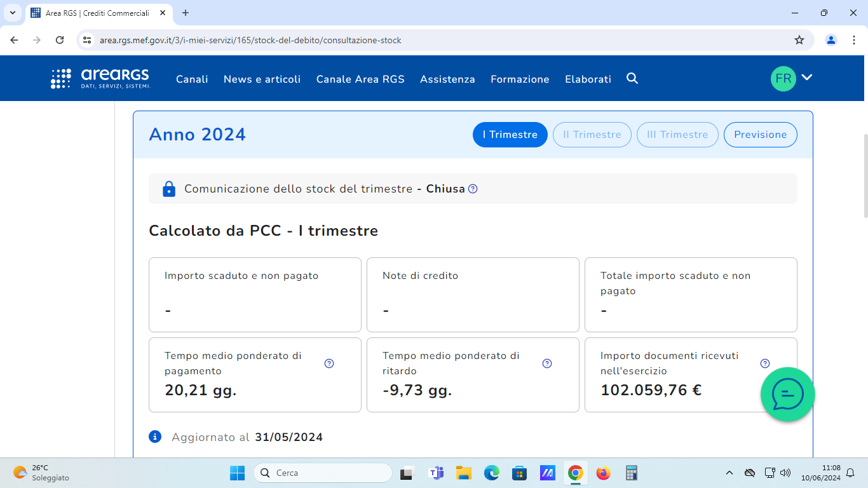Image resolution: width=868 pixels, height=488 pixels.
Task: Select the I Trimestre tab
Action: [x=510, y=135]
